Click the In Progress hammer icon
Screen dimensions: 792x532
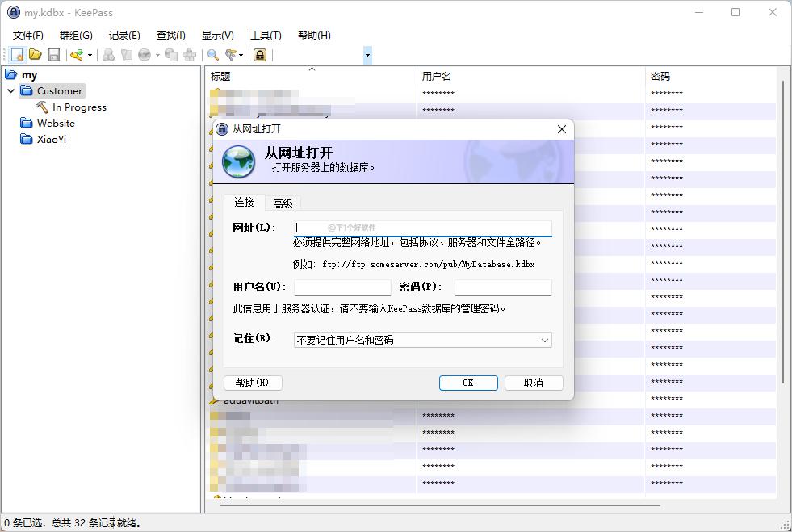click(42, 107)
